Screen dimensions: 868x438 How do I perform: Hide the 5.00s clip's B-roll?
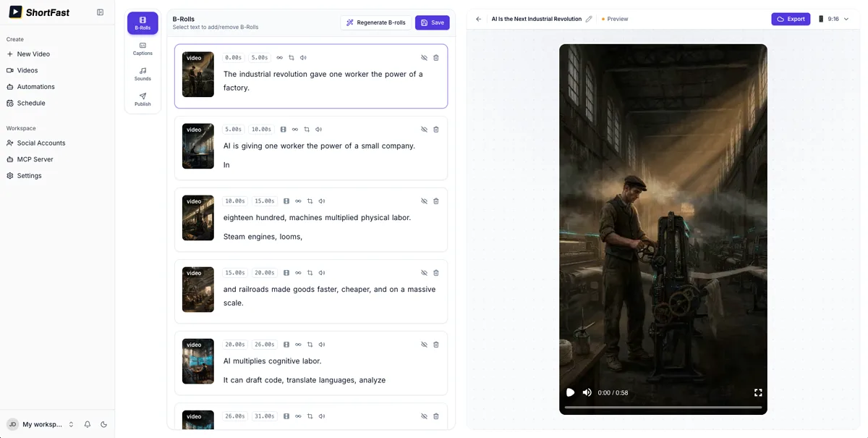click(424, 130)
